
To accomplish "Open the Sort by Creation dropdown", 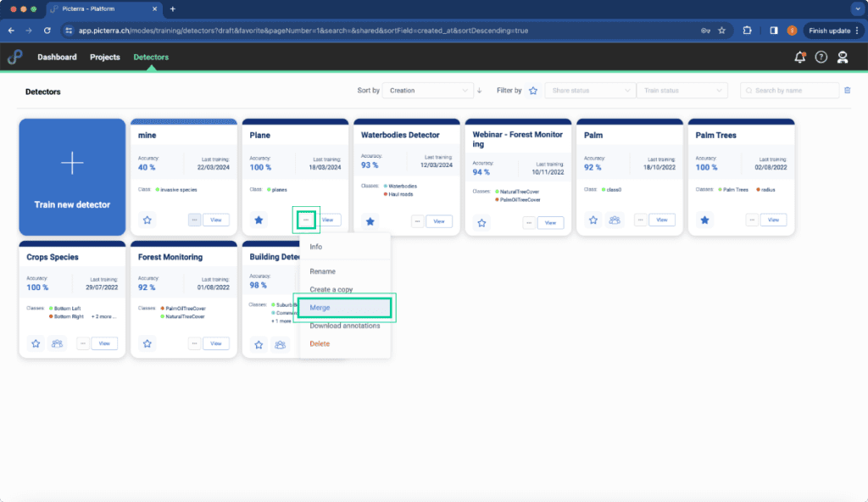I will coord(427,91).
